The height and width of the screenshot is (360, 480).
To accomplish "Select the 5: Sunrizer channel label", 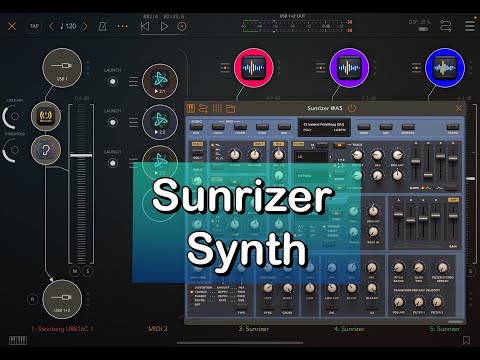I will point(445,329).
